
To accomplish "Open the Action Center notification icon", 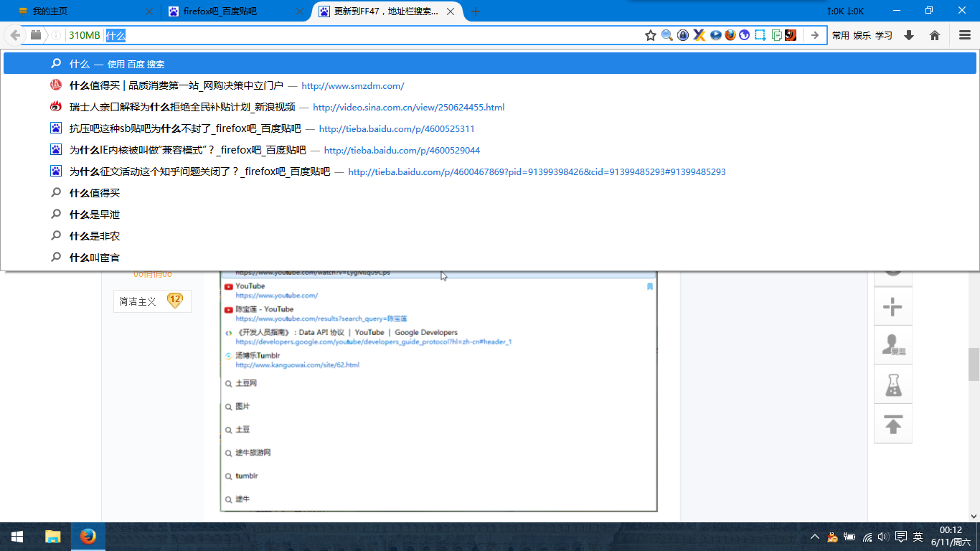I will 901,537.
